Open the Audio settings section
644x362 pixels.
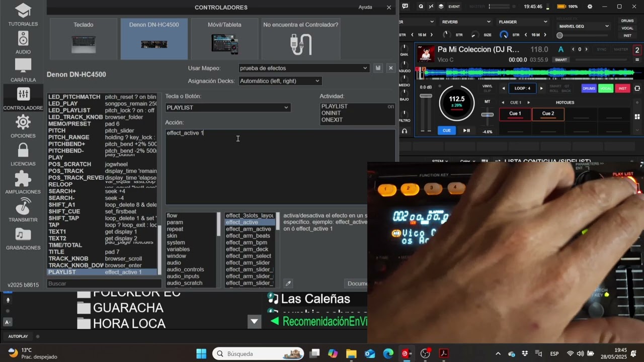tap(23, 43)
